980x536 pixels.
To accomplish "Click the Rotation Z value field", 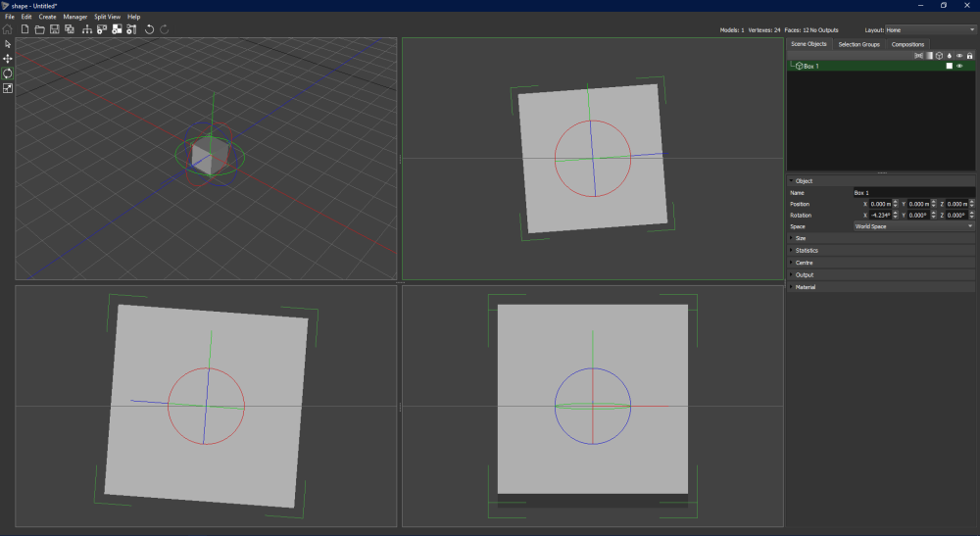I will pos(956,215).
